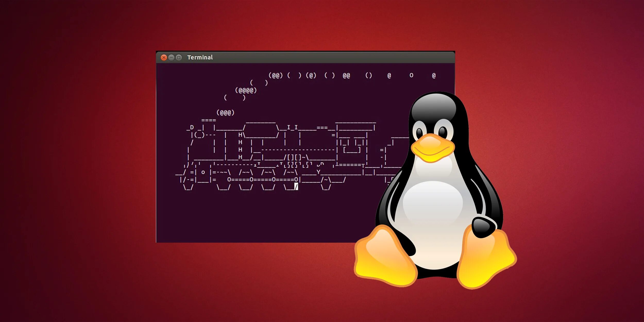This screenshot has height=322, width=644.
Task: Click the (@@@@) smoke puff text
Action: (246, 90)
